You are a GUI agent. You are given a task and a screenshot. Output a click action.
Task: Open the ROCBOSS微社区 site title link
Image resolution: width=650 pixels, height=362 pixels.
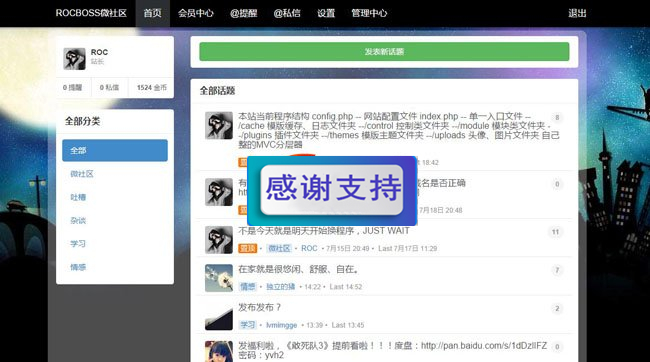(x=91, y=13)
